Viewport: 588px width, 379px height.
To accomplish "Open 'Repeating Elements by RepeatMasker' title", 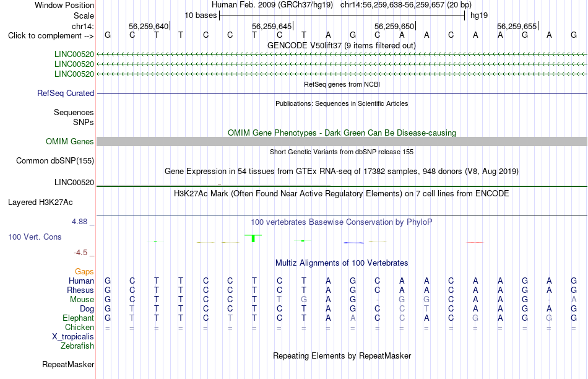I will click(x=342, y=355).
